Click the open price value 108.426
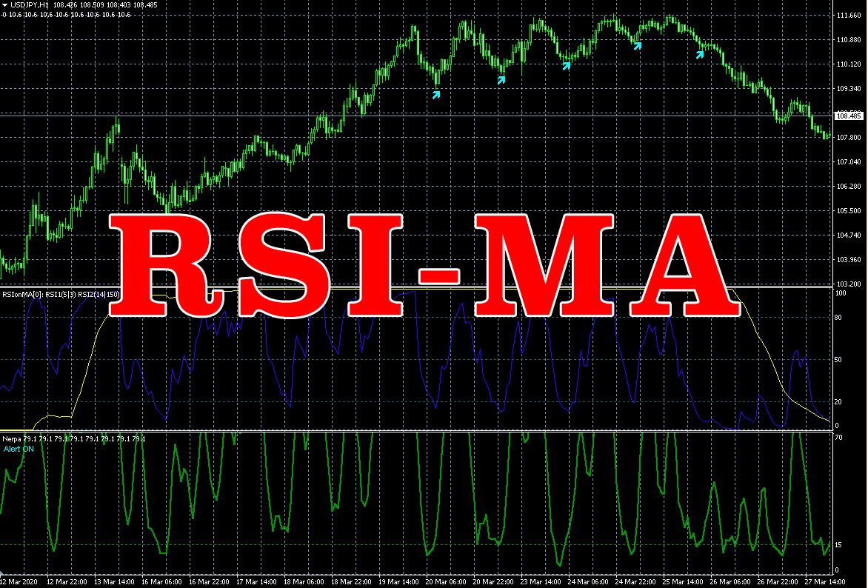The height and width of the screenshot is (588, 868). coord(65,5)
